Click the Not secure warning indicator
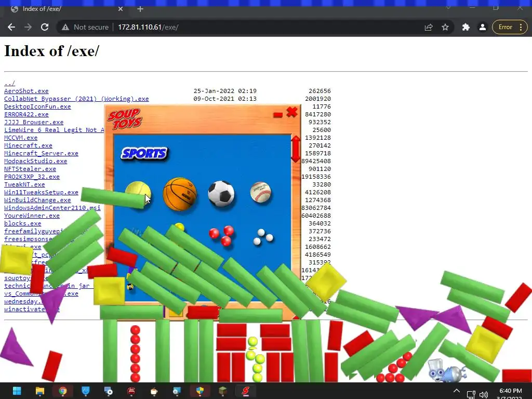 [85, 27]
